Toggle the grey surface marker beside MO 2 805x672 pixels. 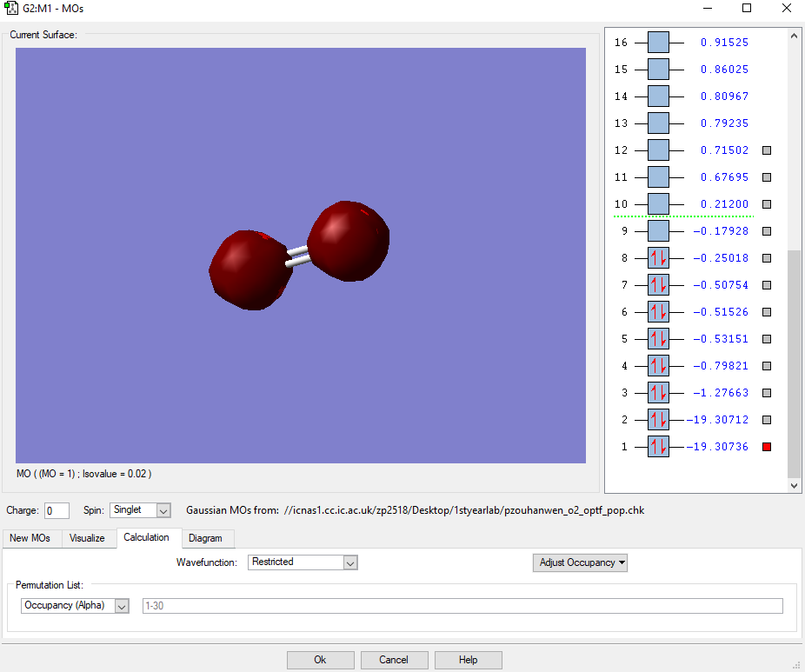pyautogui.click(x=767, y=420)
